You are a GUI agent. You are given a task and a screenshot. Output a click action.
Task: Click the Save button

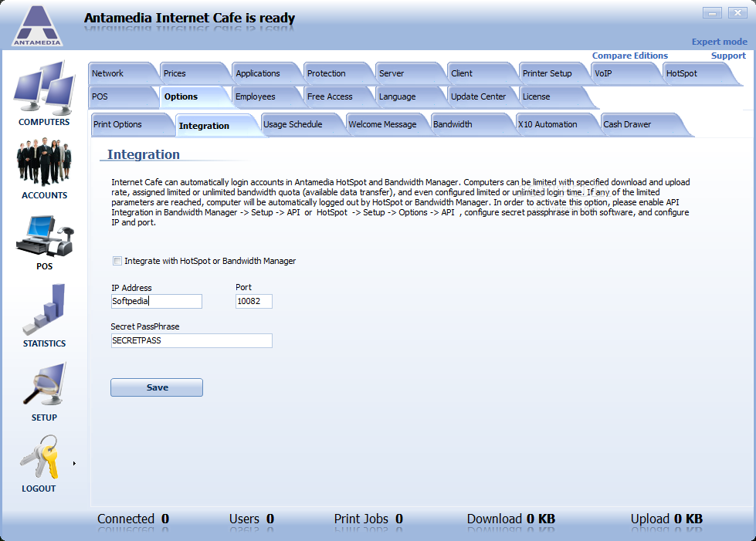click(157, 387)
